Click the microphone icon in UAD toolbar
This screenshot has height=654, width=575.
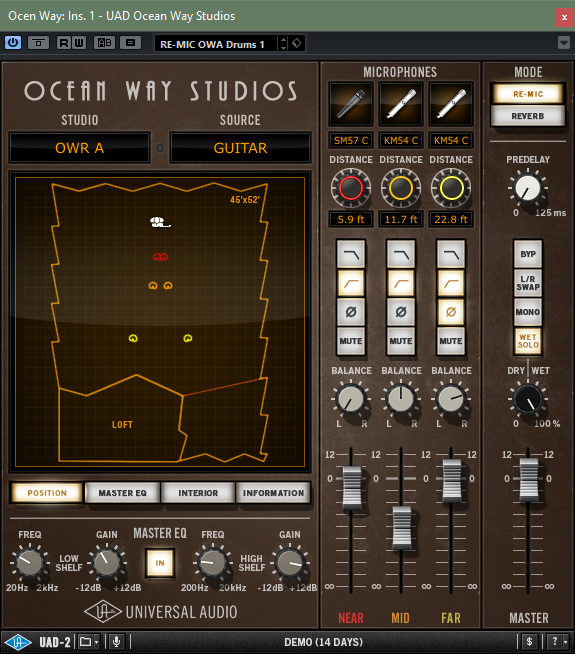(x=117, y=641)
